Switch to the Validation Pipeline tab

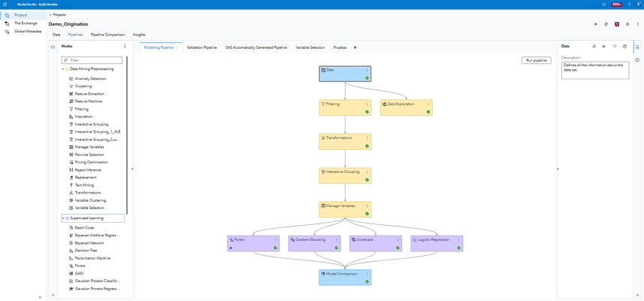pos(201,47)
